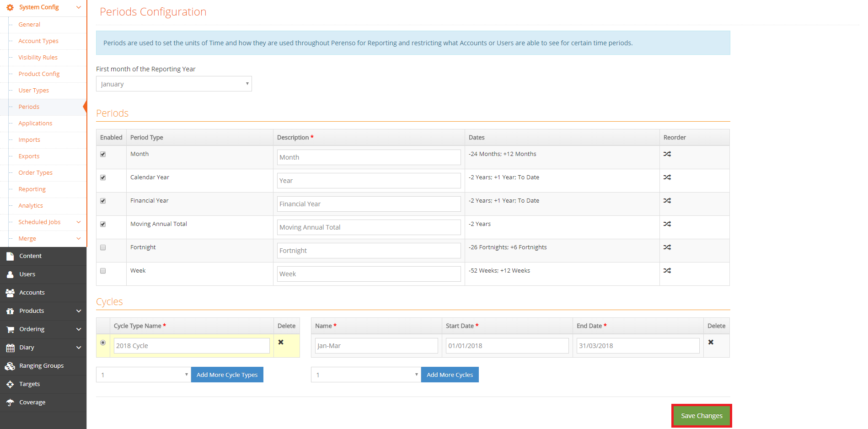Click Add More Cycle Types button

click(227, 375)
